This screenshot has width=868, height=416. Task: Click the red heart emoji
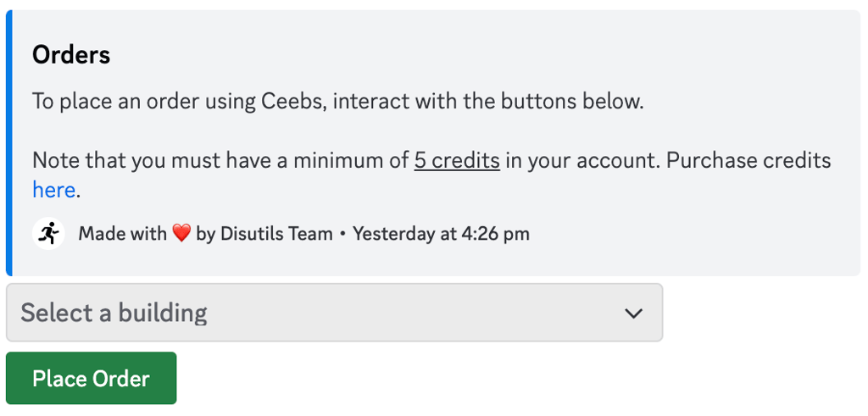click(x=181, y=234)
